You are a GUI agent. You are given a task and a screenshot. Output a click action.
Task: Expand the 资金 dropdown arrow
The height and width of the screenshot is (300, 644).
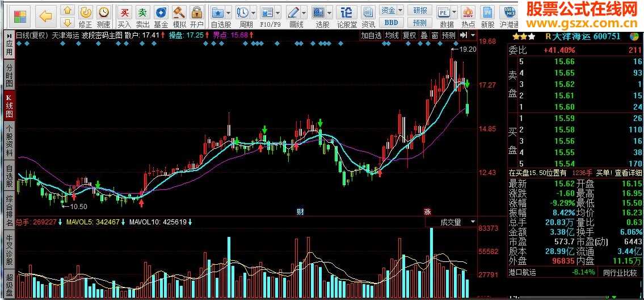tap(401, 10)
